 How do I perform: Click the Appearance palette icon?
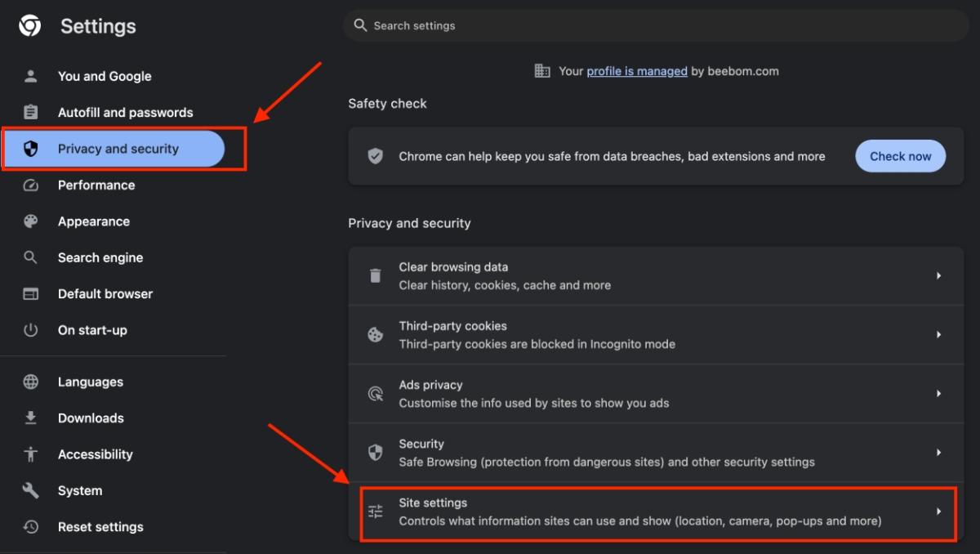coord(31,221)
